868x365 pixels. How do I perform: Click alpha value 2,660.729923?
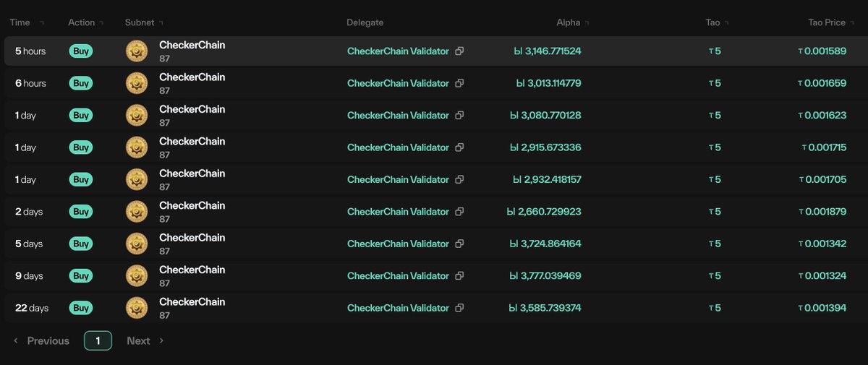pyautogui.click(x=544, y=212)
